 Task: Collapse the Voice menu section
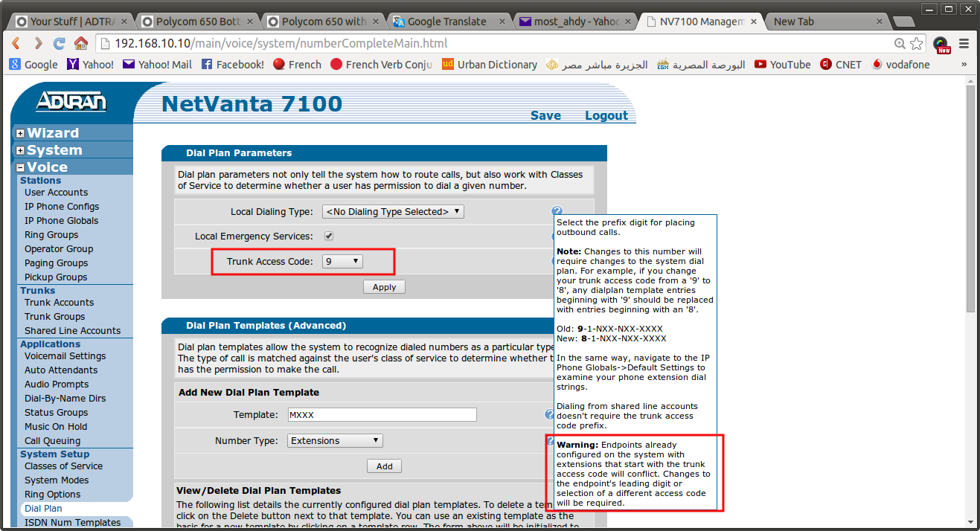tap(21, 167)
